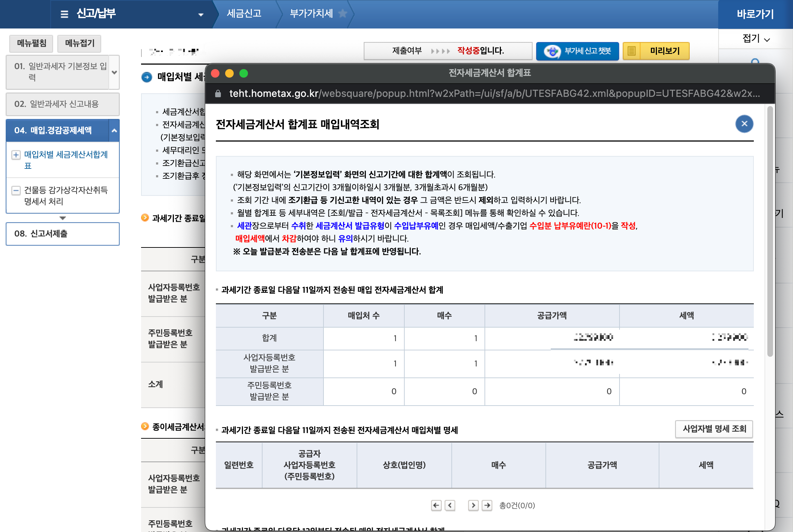Go to previous page in pagination
This screenshot has height=532, width=793.
(450, 505)
